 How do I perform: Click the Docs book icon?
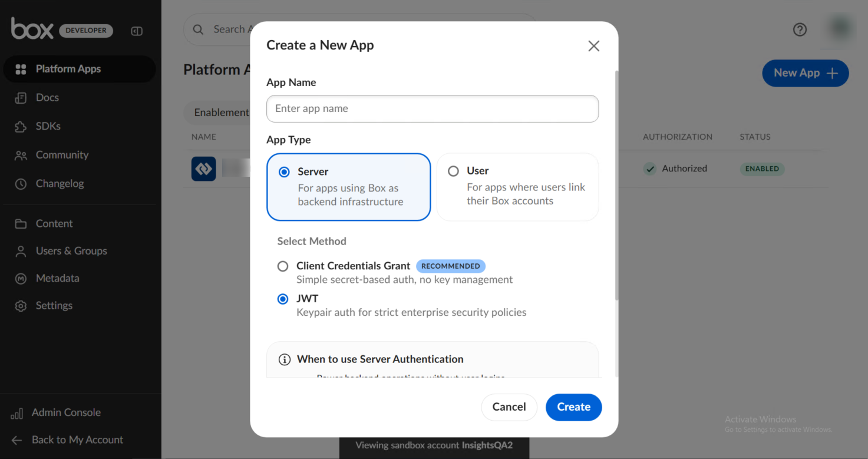(x=21, y=98)
